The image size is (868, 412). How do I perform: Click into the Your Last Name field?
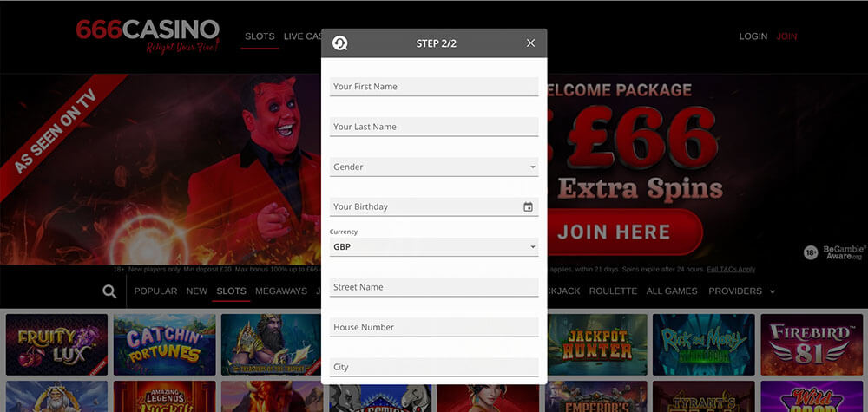(x=434, y=127)
